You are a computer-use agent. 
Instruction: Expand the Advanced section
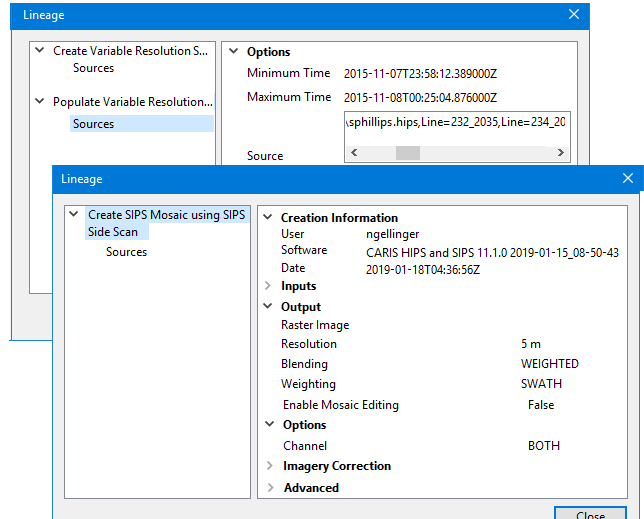[x=268, y=488]
